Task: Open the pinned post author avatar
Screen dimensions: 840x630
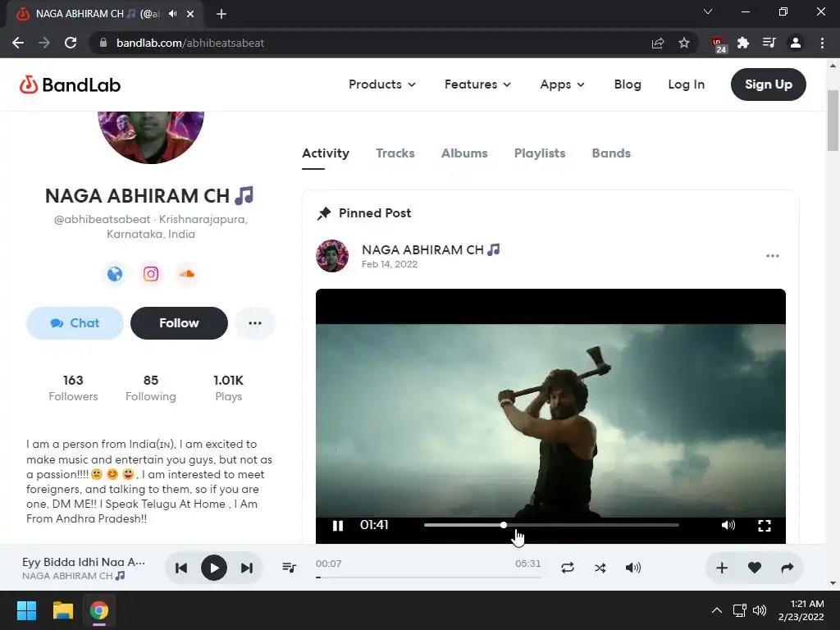Action: (332, 256)
